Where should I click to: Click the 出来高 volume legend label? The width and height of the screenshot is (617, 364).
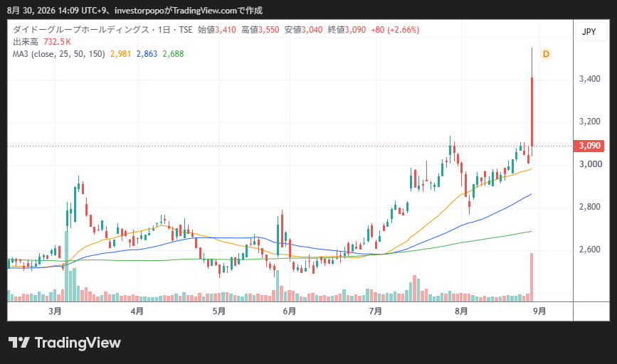pos(25,42)
